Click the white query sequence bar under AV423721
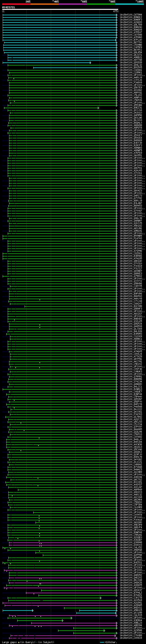The width and height of the screenshot is (146, 644). point(60,9)
